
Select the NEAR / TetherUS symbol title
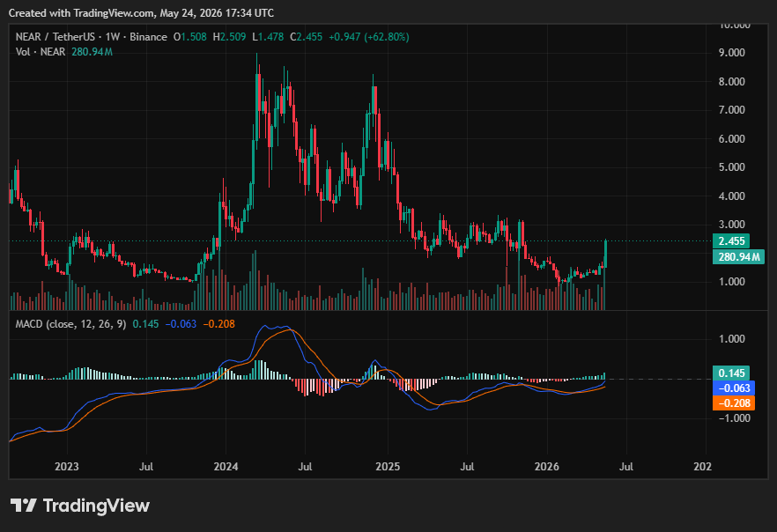(x=55, y=37)
